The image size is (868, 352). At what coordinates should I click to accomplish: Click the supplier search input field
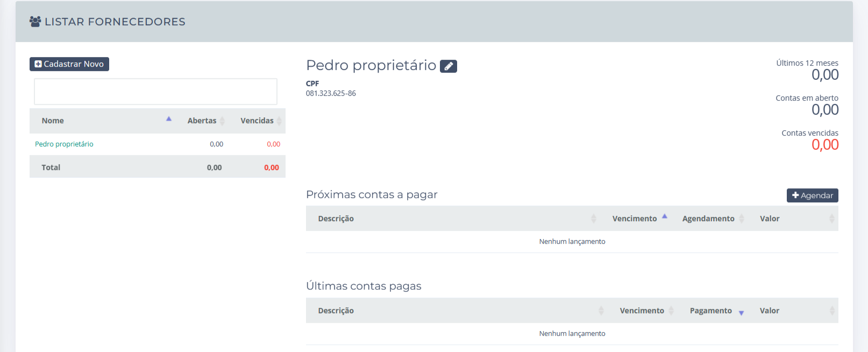[155, 91]
